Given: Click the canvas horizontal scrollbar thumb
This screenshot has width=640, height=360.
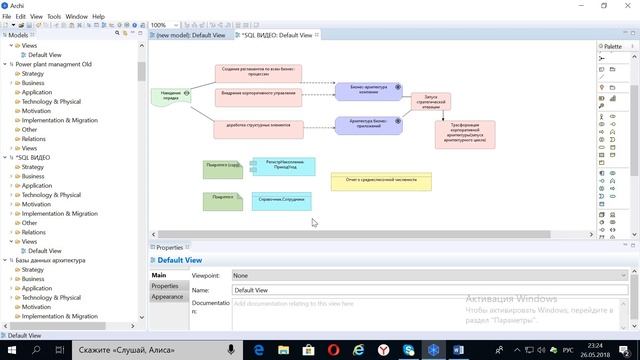Looking at the screenshot, I should (x=354, y=235).
